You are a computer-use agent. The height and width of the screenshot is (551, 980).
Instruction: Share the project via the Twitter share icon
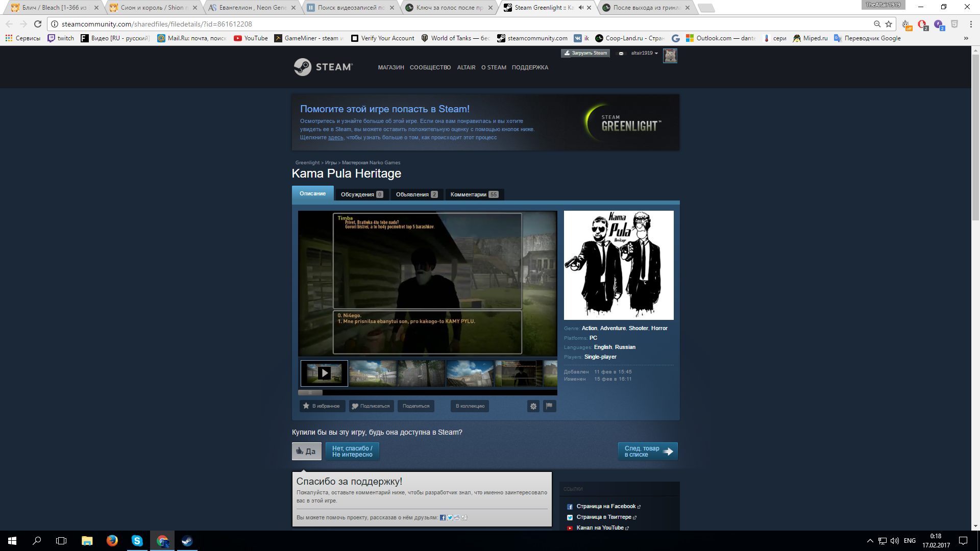[450, 517]
